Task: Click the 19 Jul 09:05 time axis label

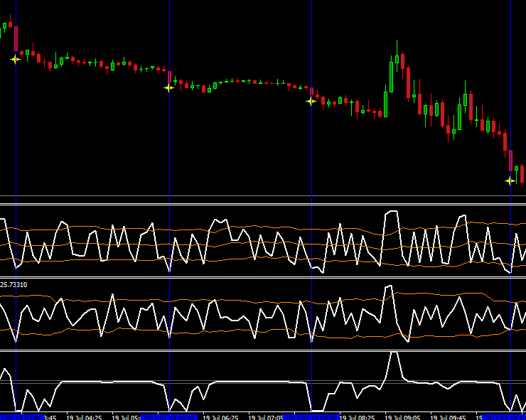Action: 402,418
